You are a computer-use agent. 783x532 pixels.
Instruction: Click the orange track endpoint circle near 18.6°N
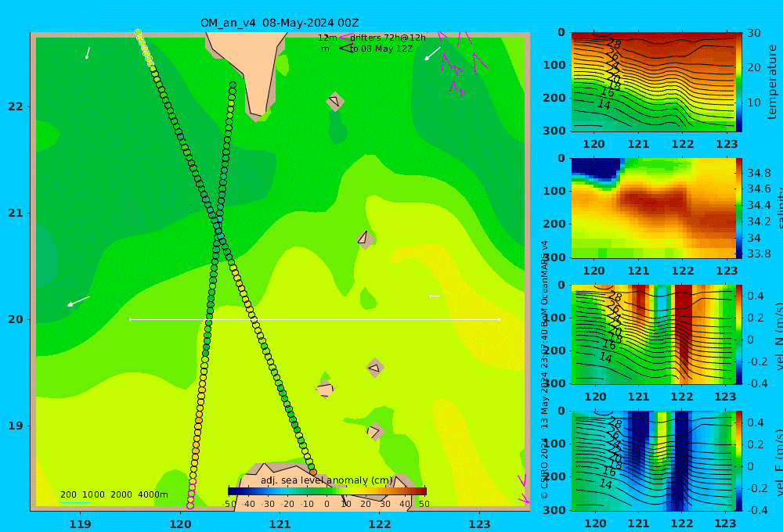coord(313,472)
